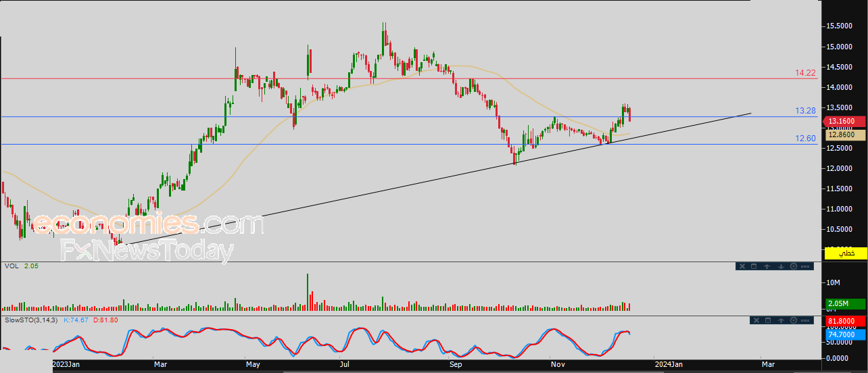The height and width of the screenshot is (373, 868).
Task: Close the VOL indicator panel
Action: (x=742, y=266)
